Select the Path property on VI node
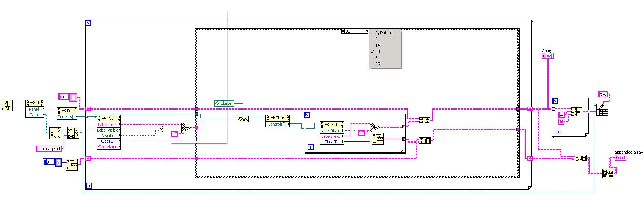The image size is (644, 201). (35, 115)
